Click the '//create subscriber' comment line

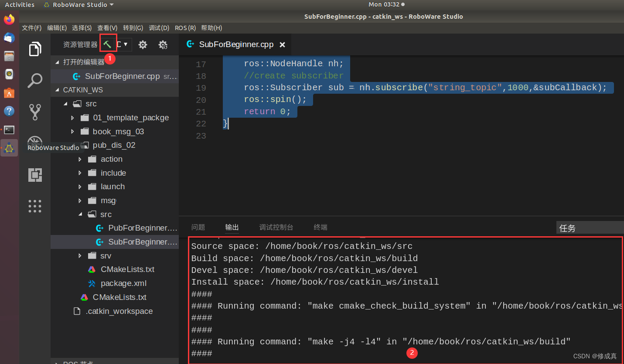pyautogui.click(x=293, y=76)
